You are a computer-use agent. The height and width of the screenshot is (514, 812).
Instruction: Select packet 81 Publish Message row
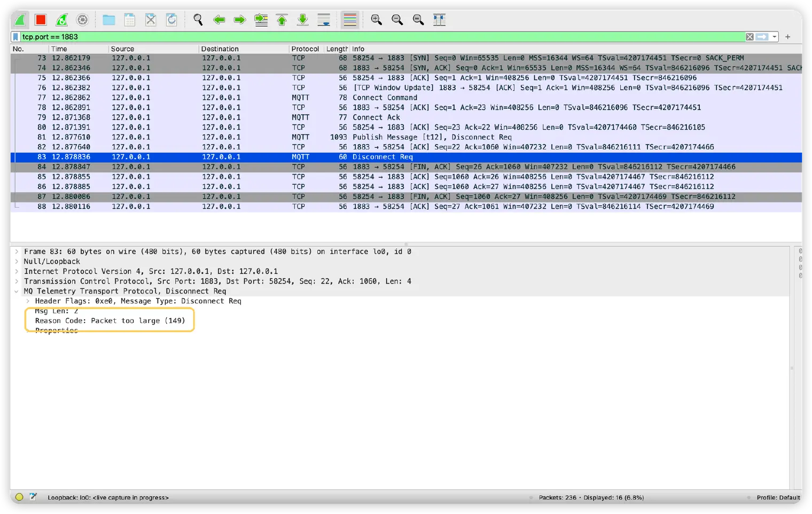pos(406,137)
